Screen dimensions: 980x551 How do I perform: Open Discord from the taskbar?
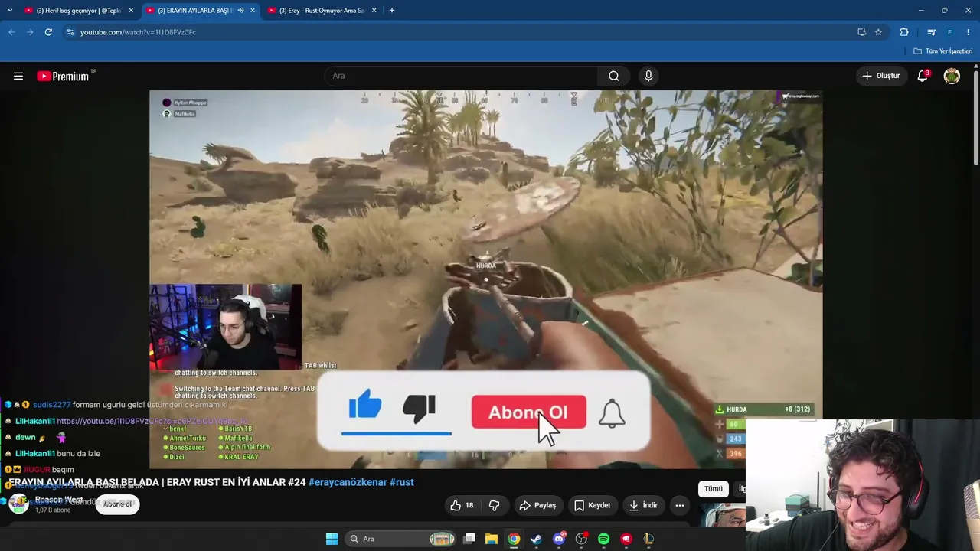[x=559, y=539]
